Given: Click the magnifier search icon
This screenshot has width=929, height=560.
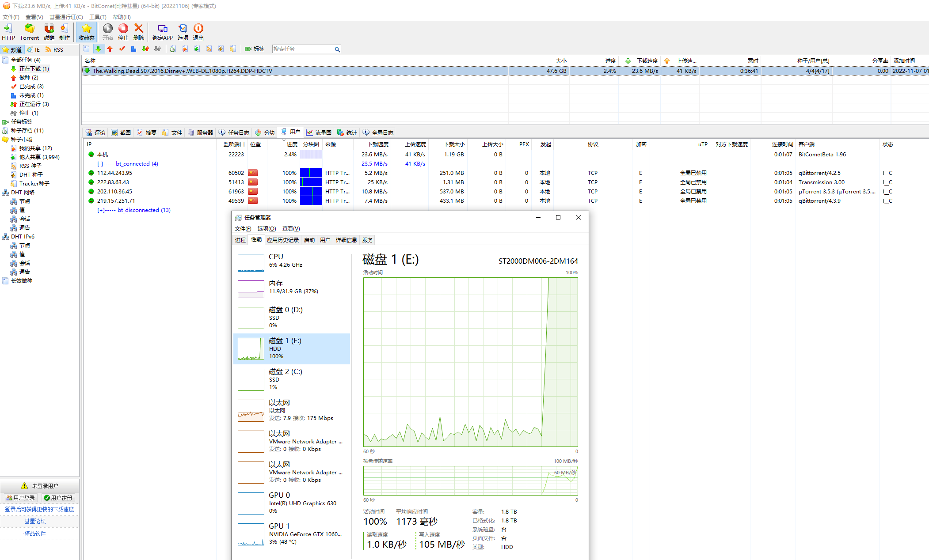Looking at the screenshot, I should point(337,49).
